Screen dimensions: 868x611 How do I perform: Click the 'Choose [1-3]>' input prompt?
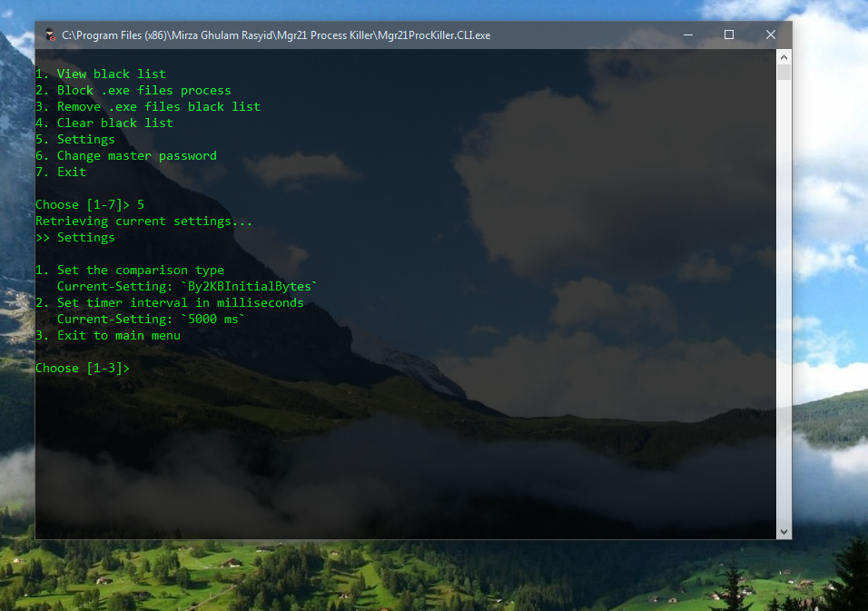(x=83, y=368)
